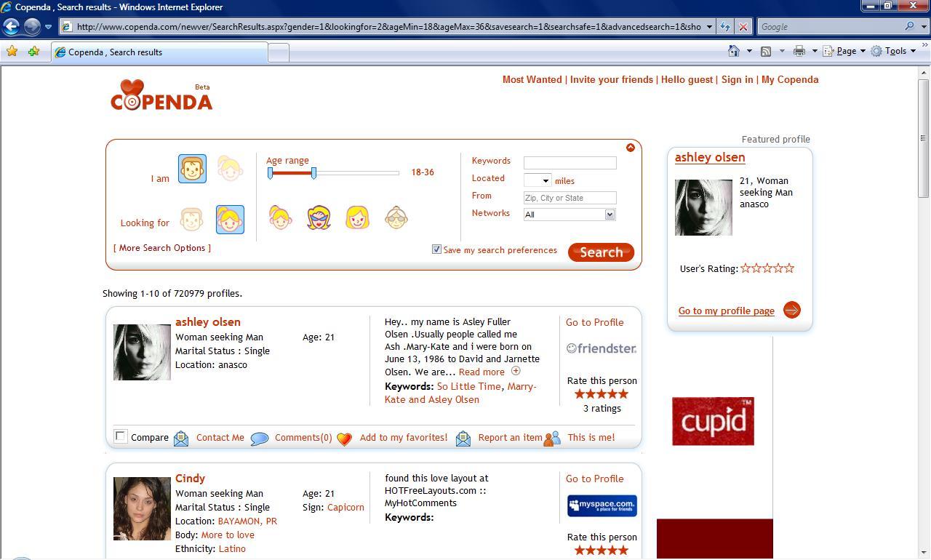The width and height of the screenshot is (931, 560).
Task: Click the Keywords input field
Action: [570, 163]
